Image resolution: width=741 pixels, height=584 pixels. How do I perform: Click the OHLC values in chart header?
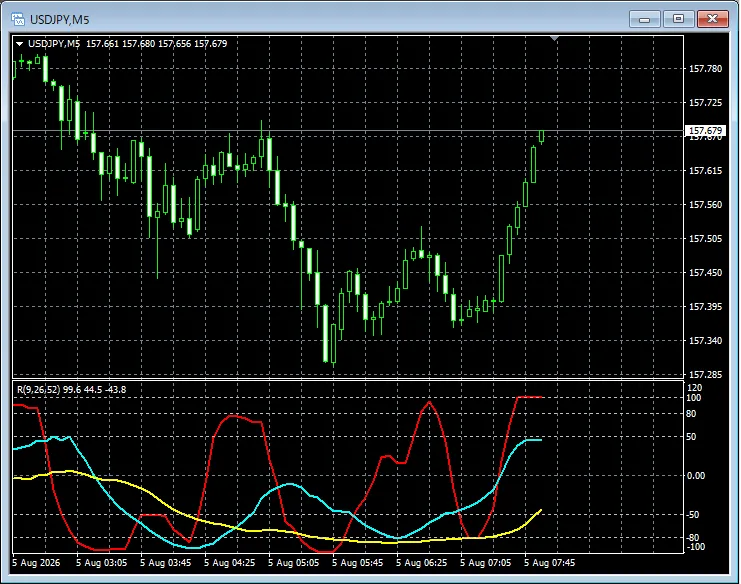pyautogui.click(x=156, y=44)
